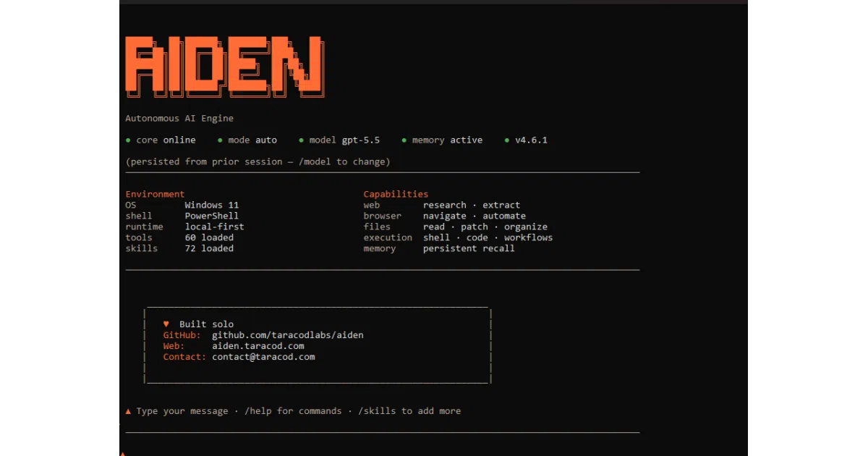Click the green status dot beside model gpt-5.5
The image size is (868, 456).
301,140
